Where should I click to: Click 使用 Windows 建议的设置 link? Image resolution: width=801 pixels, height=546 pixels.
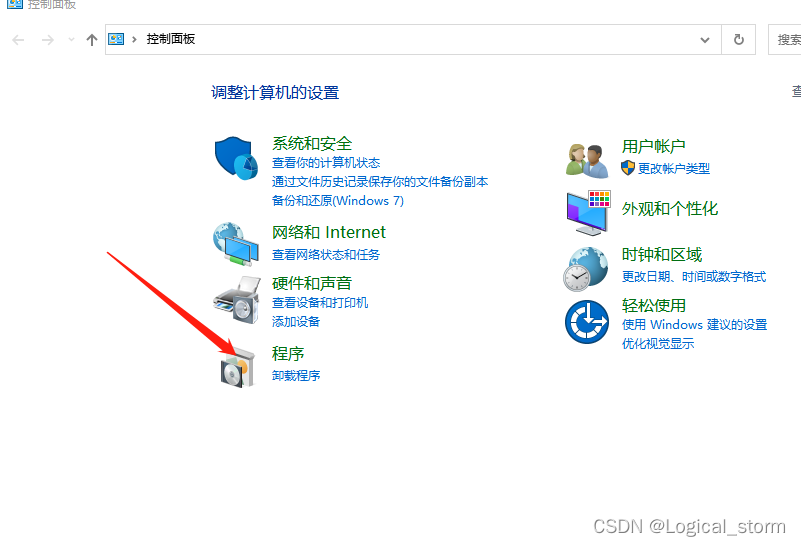[694, 325]
